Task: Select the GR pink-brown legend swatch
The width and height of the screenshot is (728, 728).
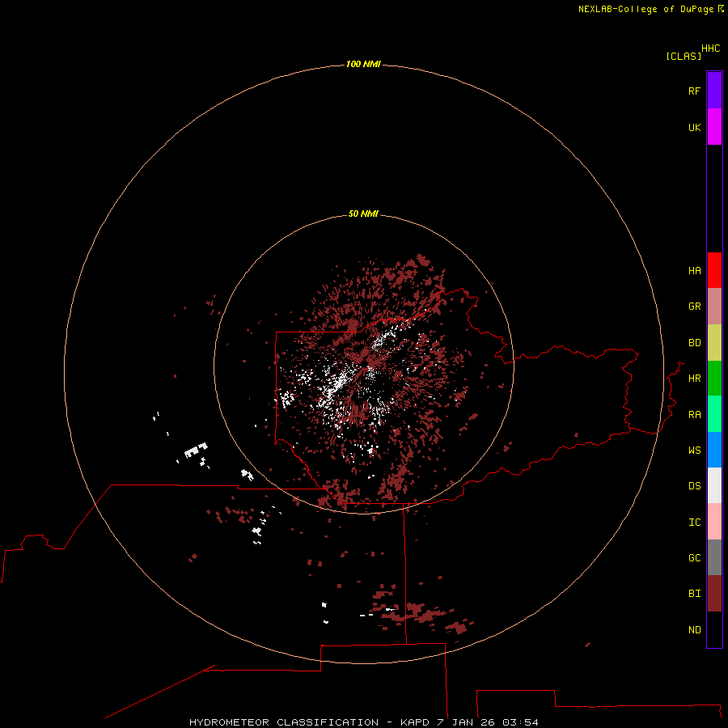Action: [x=714, y=307]
